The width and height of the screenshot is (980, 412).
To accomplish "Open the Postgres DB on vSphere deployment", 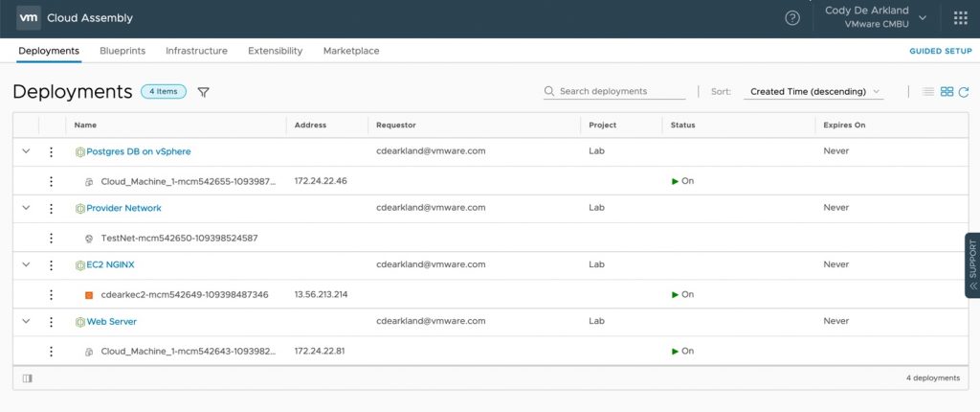I will pos(139,151).
